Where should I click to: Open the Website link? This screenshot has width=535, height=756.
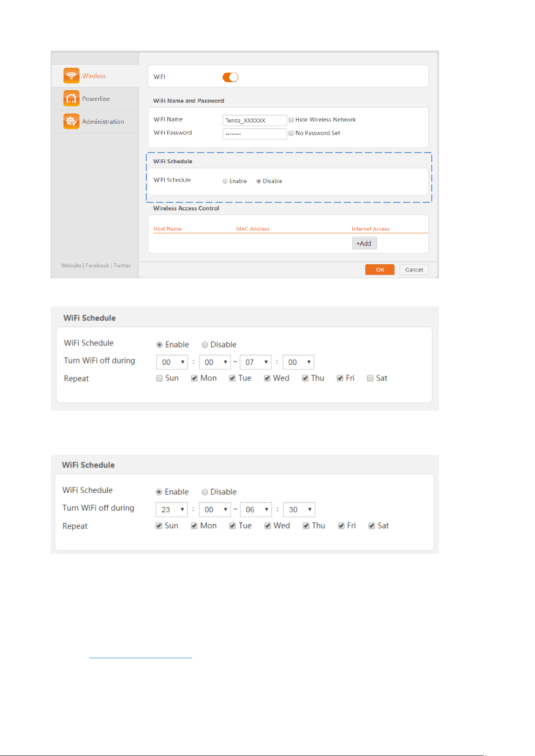(71, 266)
